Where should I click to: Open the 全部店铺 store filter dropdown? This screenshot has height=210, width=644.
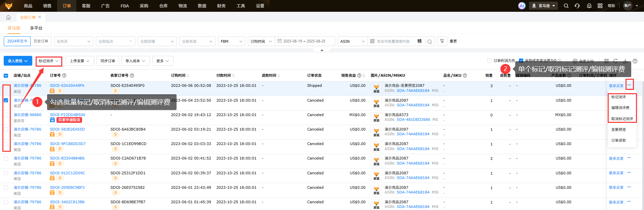click(157, 41)
